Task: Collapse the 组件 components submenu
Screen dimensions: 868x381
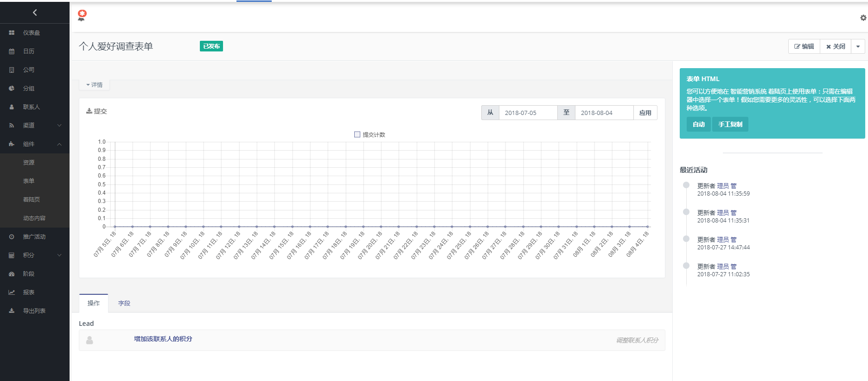Action: point(59,144)
